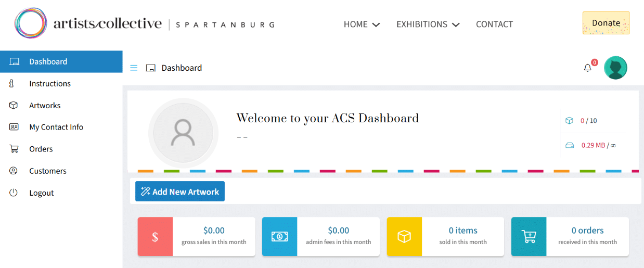Click the yellow items sold box icon
This screenshot has height=268, width=644.
pos(404,237)
